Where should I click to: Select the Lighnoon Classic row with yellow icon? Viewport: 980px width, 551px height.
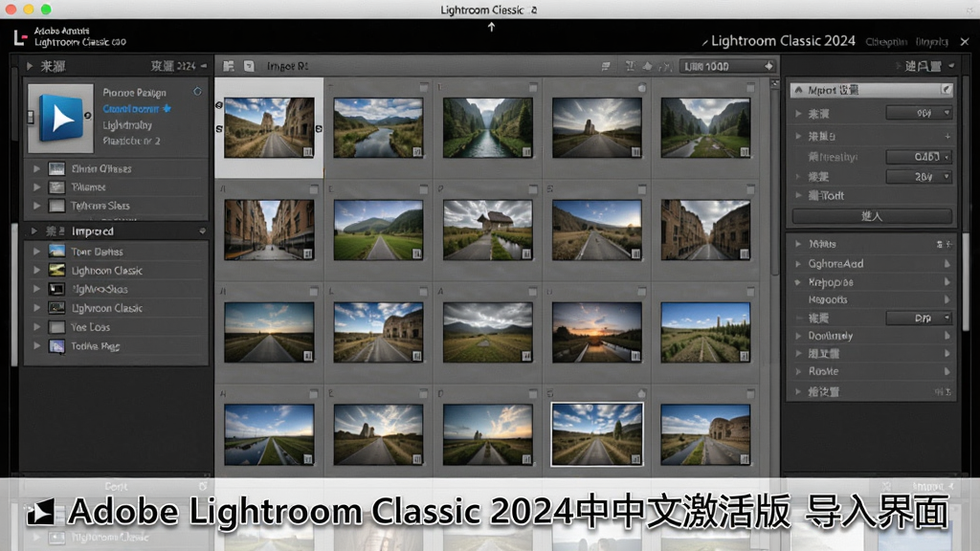click(116, 271)
